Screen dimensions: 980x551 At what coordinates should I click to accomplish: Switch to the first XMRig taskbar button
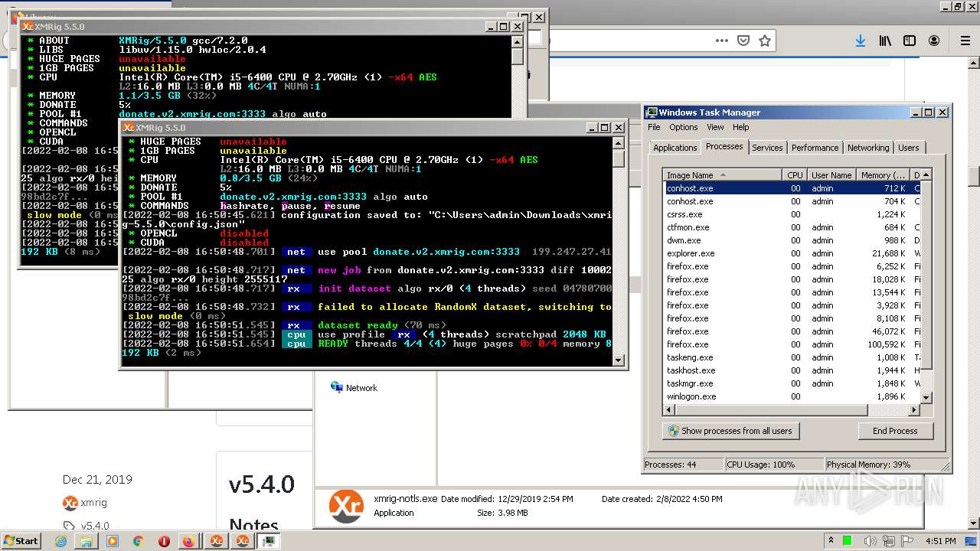217,541
